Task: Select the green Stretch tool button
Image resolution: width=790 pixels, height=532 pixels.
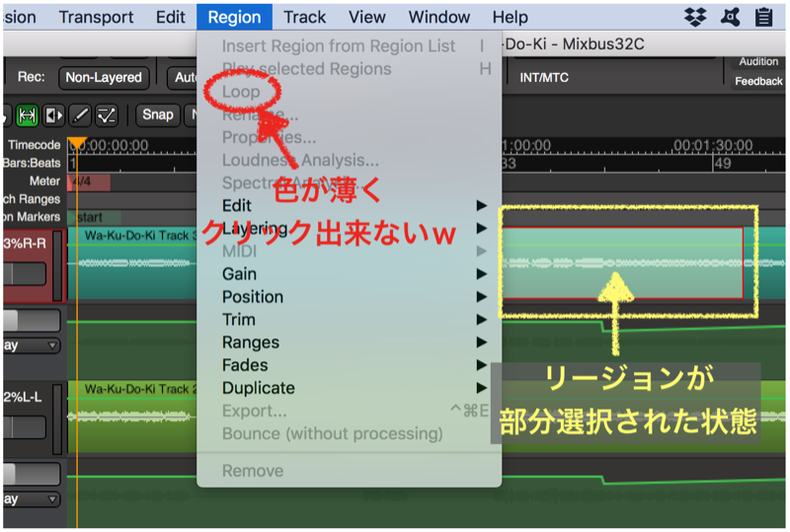Action: [27, 115]
